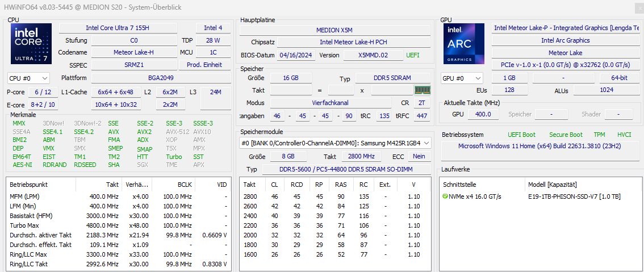Image resolution: width=644 pixels, height=272 pixels.
Task: Click the tRFC 447 field
Action: tap(421, 116)
